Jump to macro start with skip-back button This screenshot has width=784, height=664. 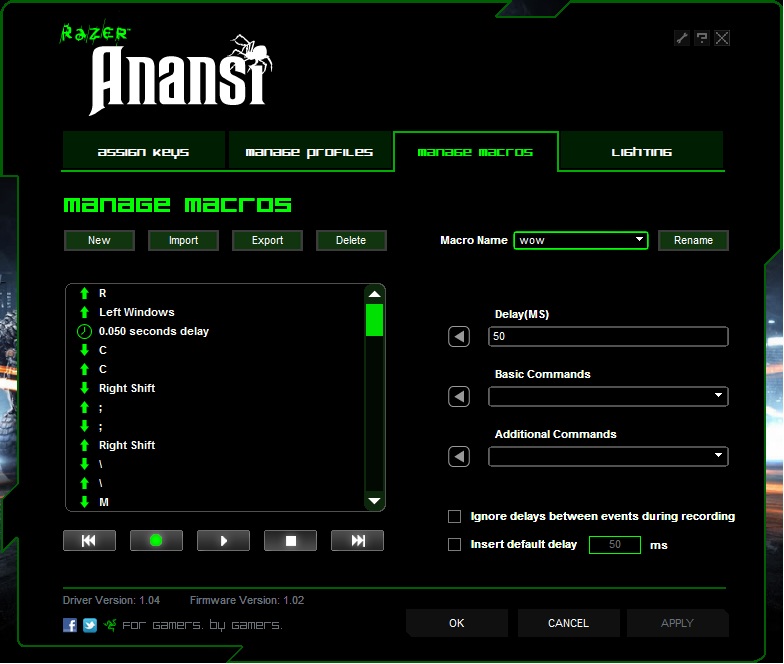tap(90, 540)
